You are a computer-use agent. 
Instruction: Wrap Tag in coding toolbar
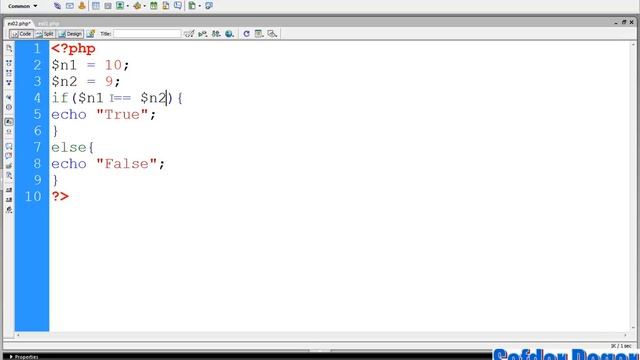(x=9, y=166)
